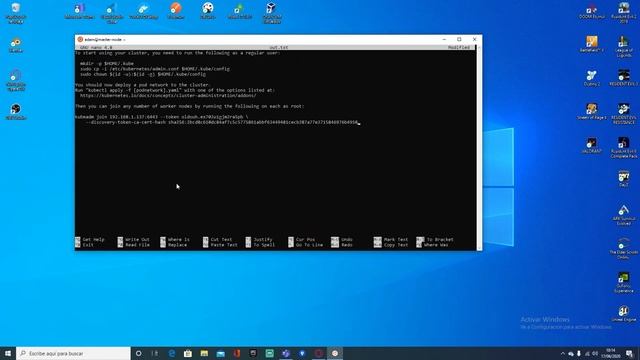
Task: Open the Destiny 2 desktop shortcut
Action: pos(591,78)
